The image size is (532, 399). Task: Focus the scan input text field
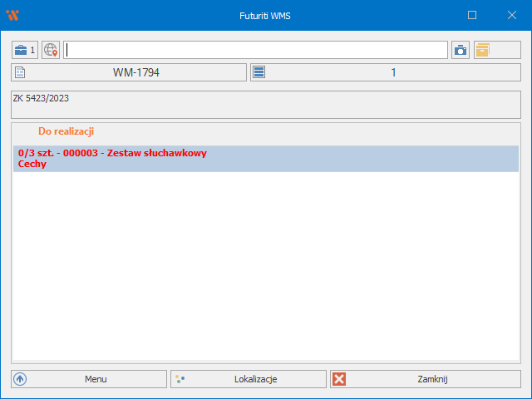255,50
